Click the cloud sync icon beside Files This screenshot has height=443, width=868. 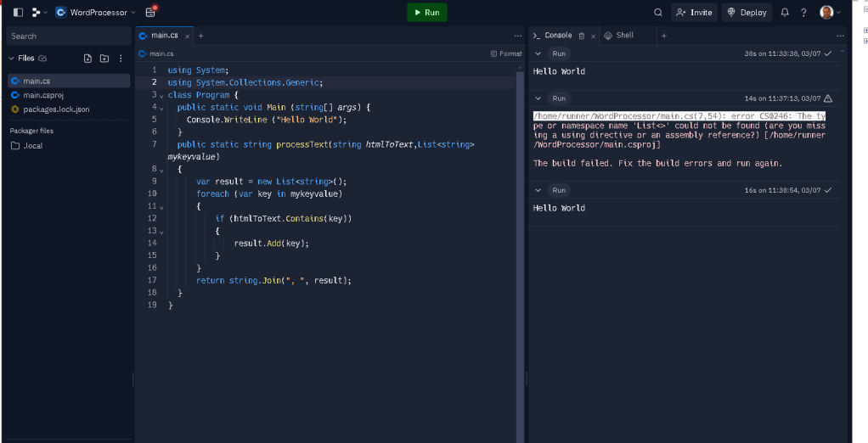(42, 58)
